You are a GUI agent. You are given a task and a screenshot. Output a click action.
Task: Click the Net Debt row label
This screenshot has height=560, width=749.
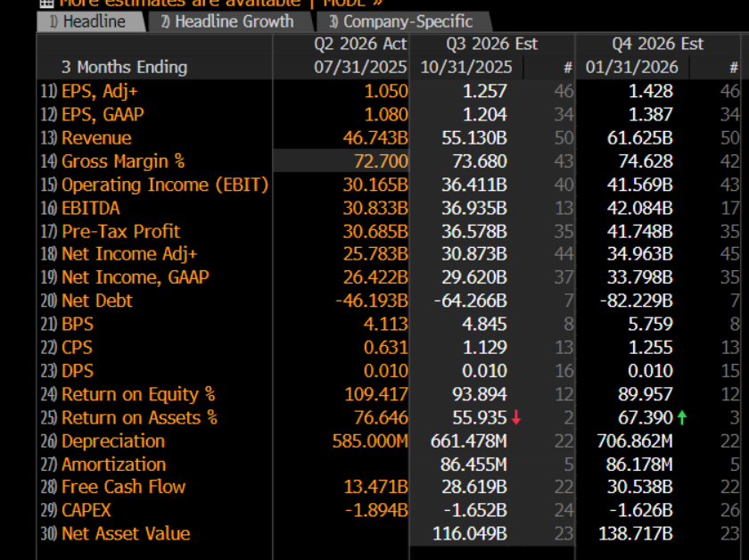(96, 301)
